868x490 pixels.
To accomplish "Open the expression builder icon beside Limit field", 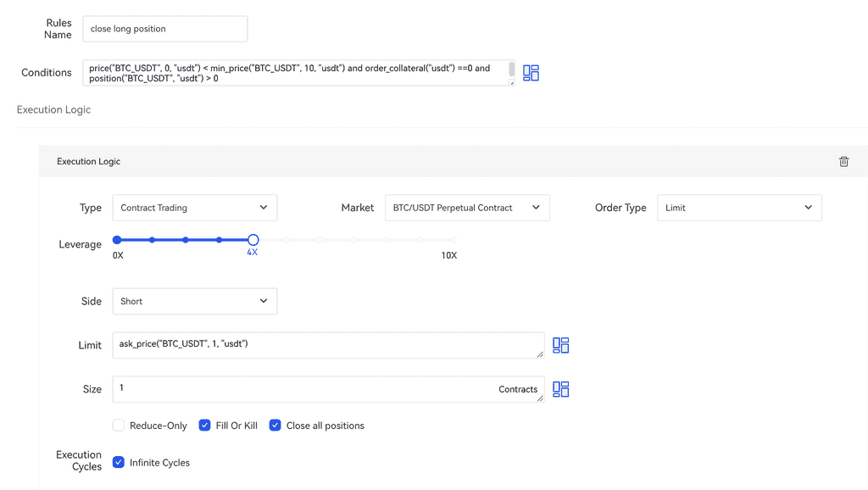I will click(x=560, y=345).
